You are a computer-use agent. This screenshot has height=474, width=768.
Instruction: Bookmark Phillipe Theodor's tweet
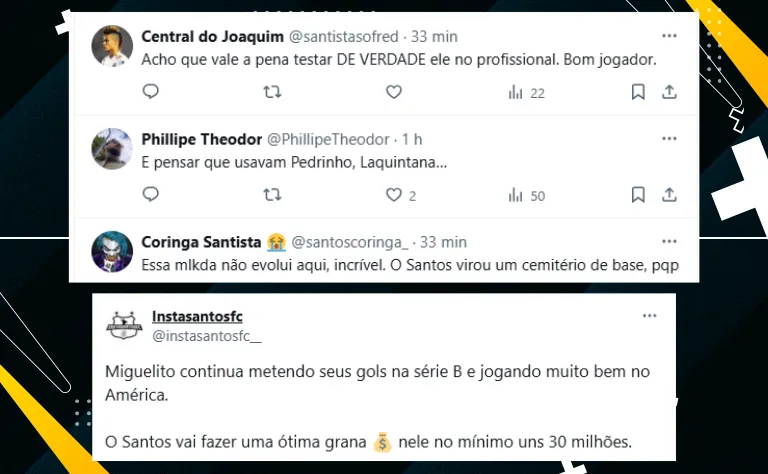pos(638,195)
